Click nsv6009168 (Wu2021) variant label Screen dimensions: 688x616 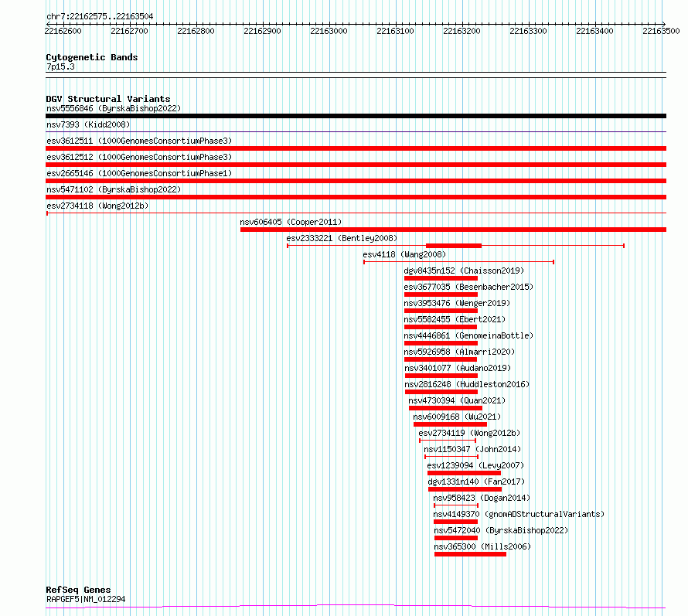pyautogui.click(x=457, y=417)
